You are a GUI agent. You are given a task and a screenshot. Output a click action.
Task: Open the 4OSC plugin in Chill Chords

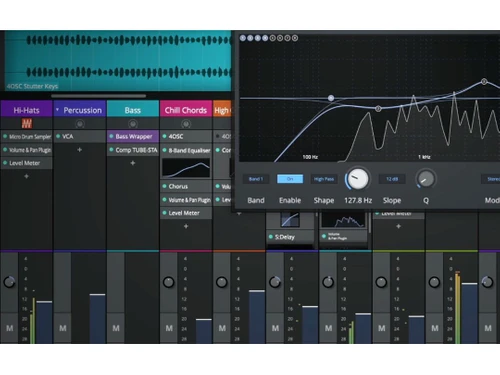click(186, 136)
